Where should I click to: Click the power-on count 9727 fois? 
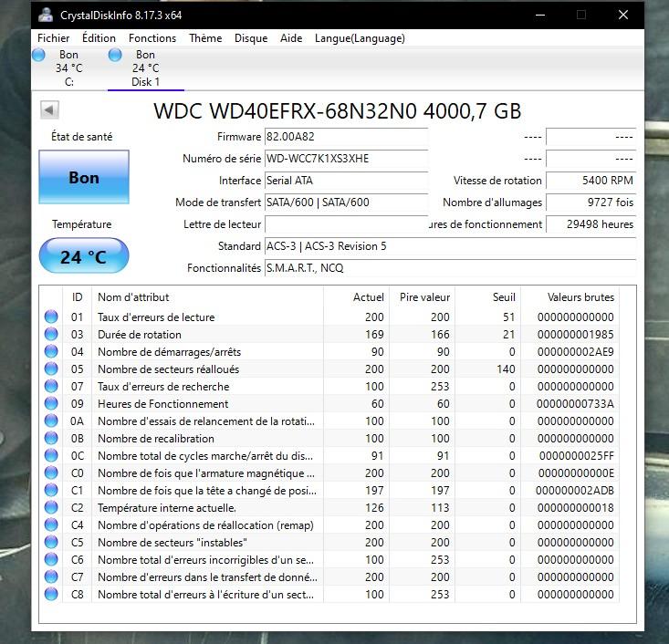pyautogui.click(x=591, y=203)
